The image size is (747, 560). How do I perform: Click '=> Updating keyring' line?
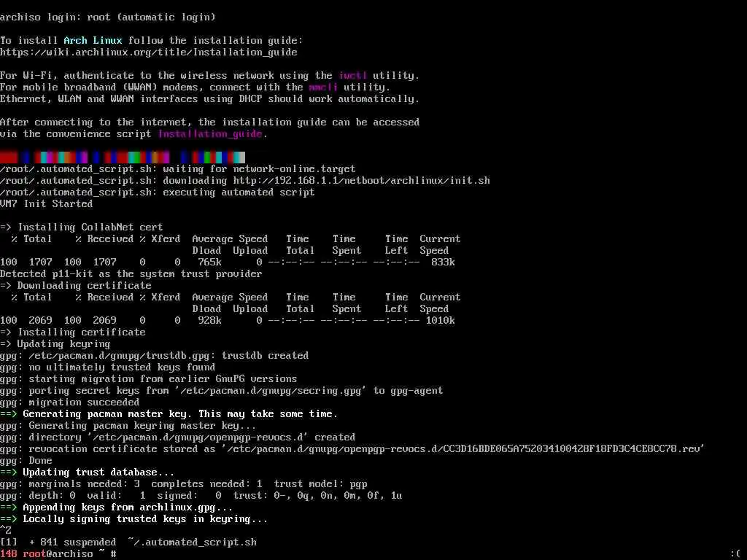point(55,344)
